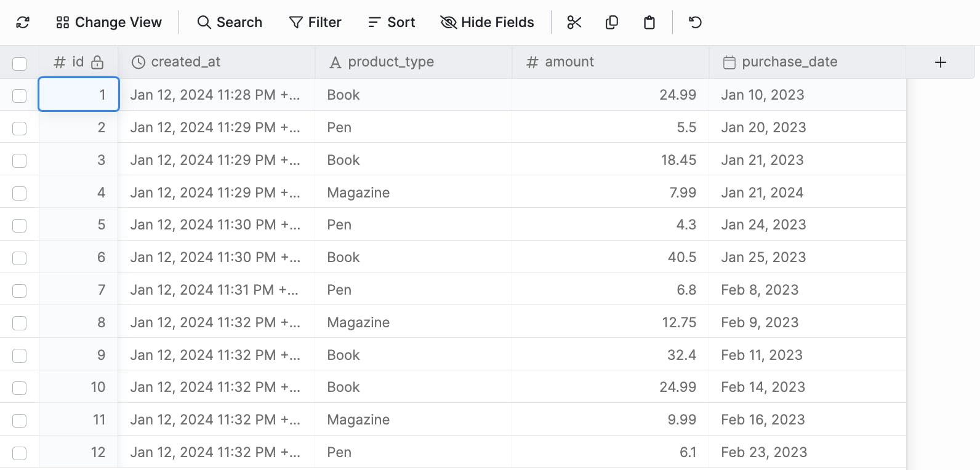This screenshot has height=470, width=980.
Task: Click the amount column header
Action: coord(569,62)
